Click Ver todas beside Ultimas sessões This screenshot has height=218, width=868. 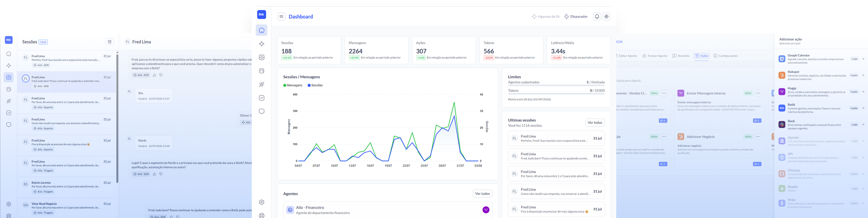coord(595,122)
